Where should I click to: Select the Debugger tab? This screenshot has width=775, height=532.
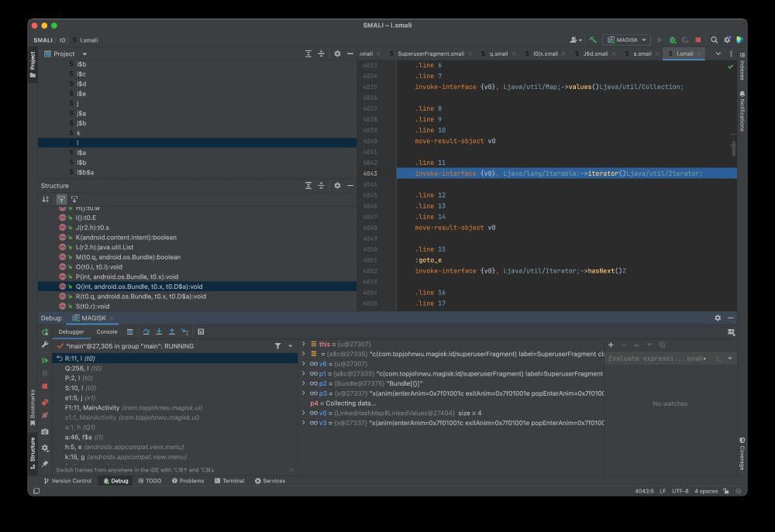tap(71, 332)
